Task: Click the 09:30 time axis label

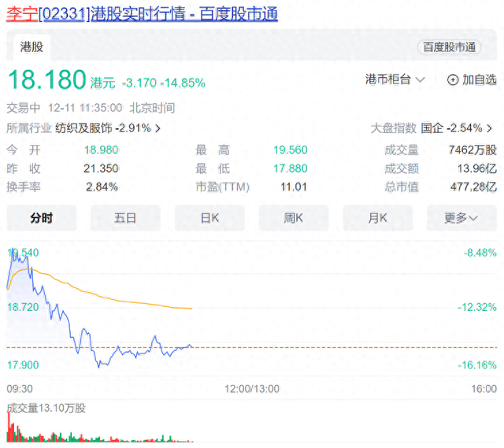Action: tap(20, 389)
